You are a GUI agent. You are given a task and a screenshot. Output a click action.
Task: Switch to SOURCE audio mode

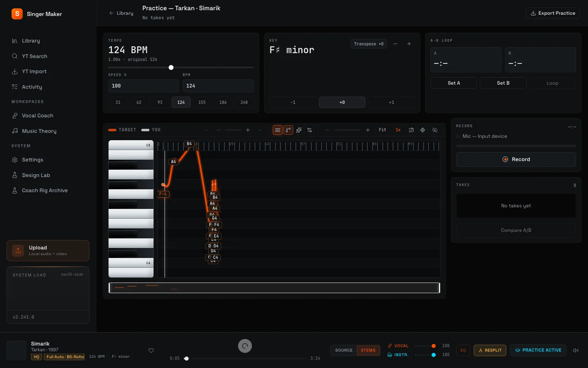344,350
